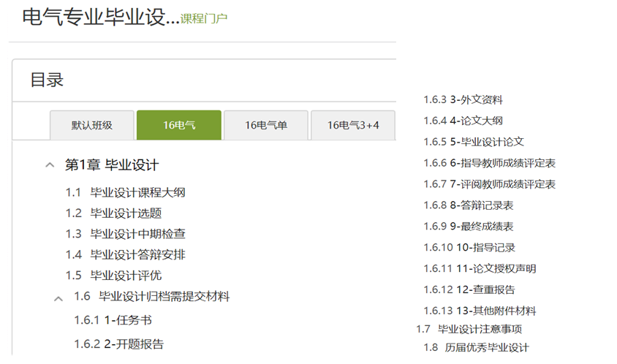Open 1.6.5 5-毕业设计论文

[x=474, y=142]
